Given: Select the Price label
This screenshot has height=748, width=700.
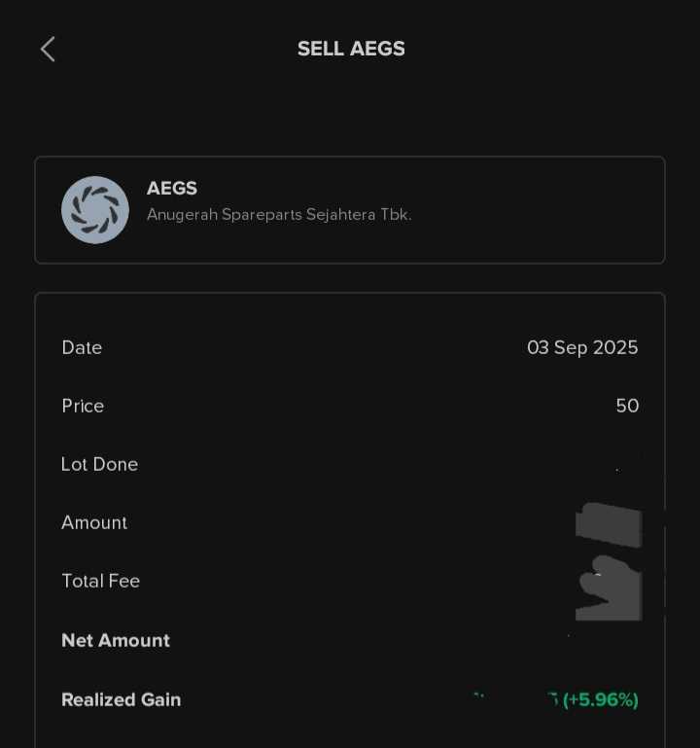Looking at the screenshot, I should coord(83,406).
